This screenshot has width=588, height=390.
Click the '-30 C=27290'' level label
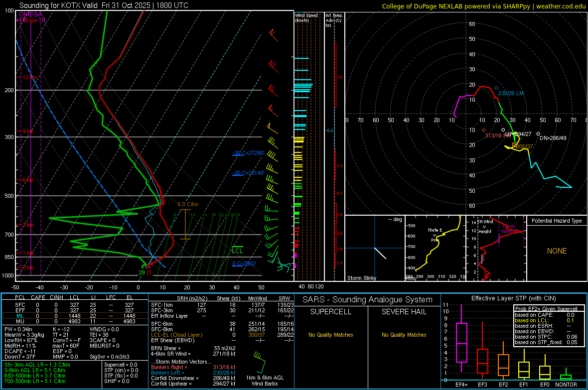248,153
